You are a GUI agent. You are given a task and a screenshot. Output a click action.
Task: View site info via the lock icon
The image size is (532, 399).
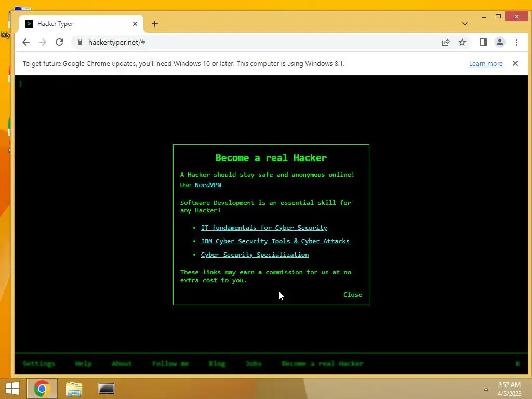point(80,42)
